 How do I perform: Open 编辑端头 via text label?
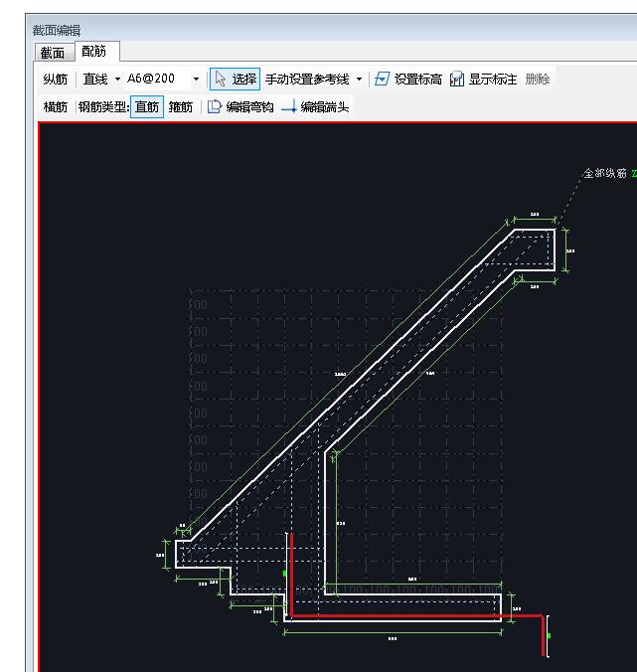tap(325, 106)
